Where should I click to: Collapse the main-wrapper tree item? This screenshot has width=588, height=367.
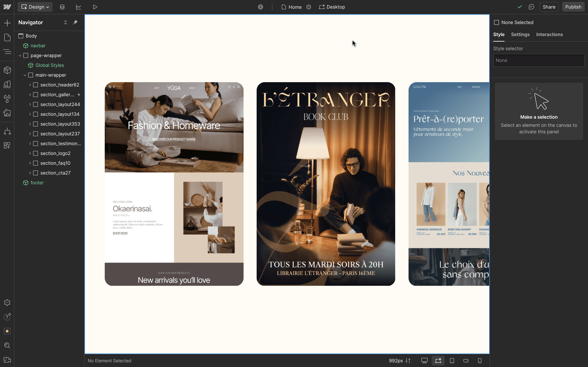[x=25, y=75]
